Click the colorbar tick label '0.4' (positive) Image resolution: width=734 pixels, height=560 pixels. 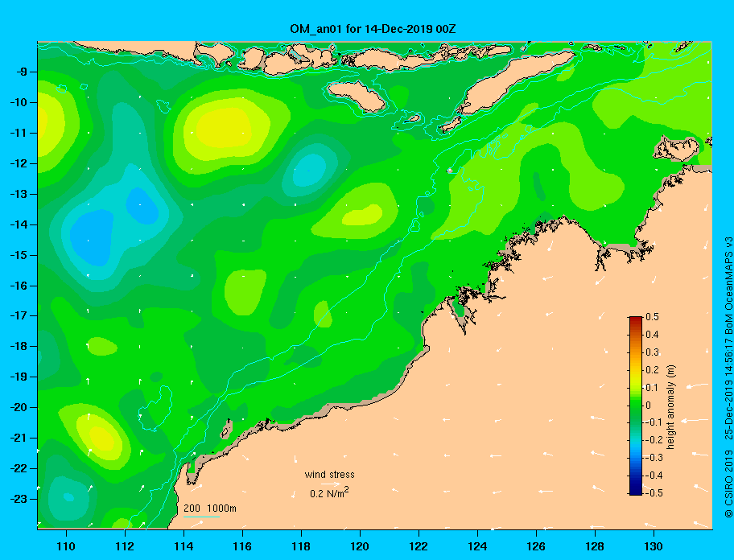tap(652, 335)
